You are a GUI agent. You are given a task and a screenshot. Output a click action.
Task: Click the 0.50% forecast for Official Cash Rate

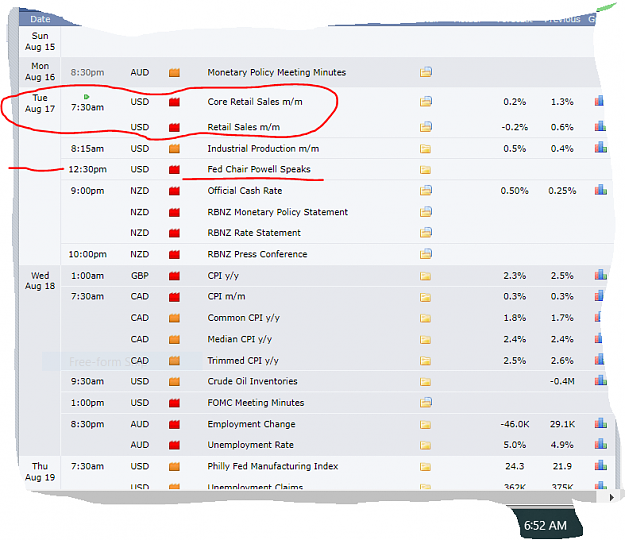click(514, 191)
